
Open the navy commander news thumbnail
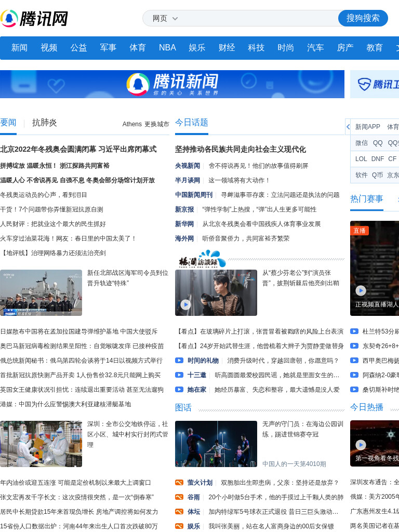point(41,293)
